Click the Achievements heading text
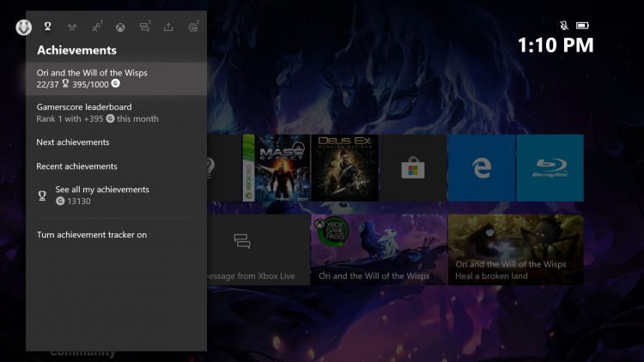 coord(76,50)
